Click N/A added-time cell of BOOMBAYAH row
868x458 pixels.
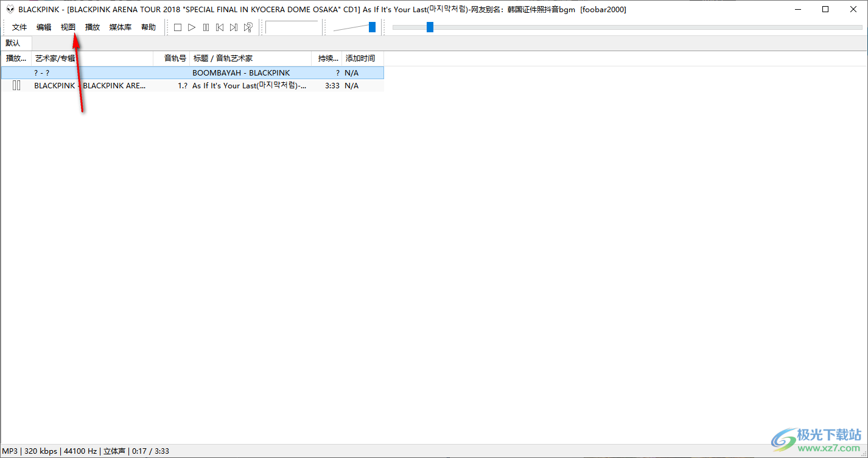coord(352,72)
